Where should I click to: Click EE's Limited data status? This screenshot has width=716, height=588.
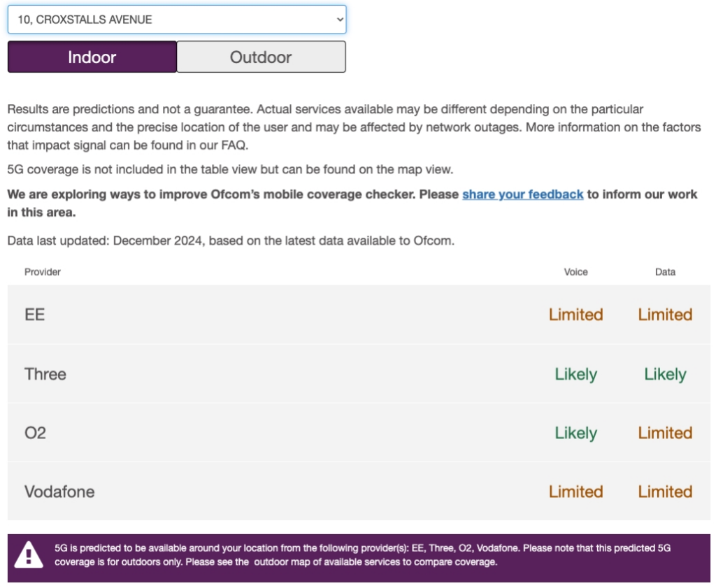pyautogui.click(x=665, y=315)
